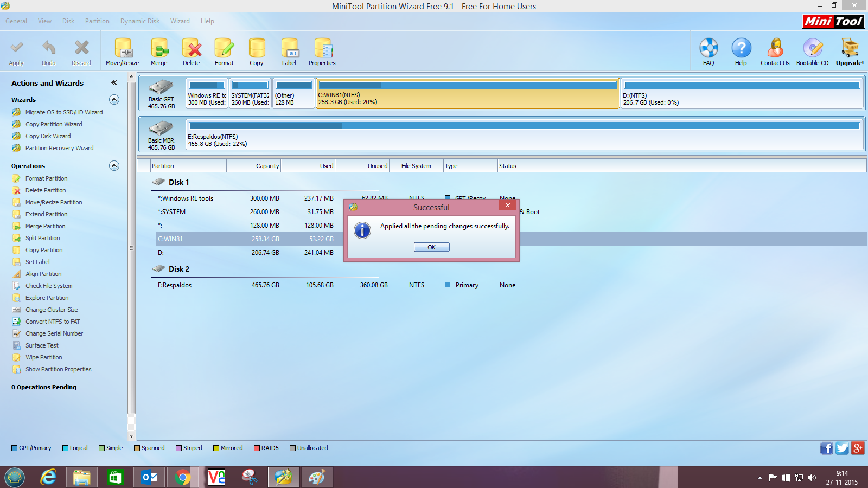This screenshot has width=868, height=488.
Task: Open the Disk menu
Action: pyautogui.click(x=68, y=21)
